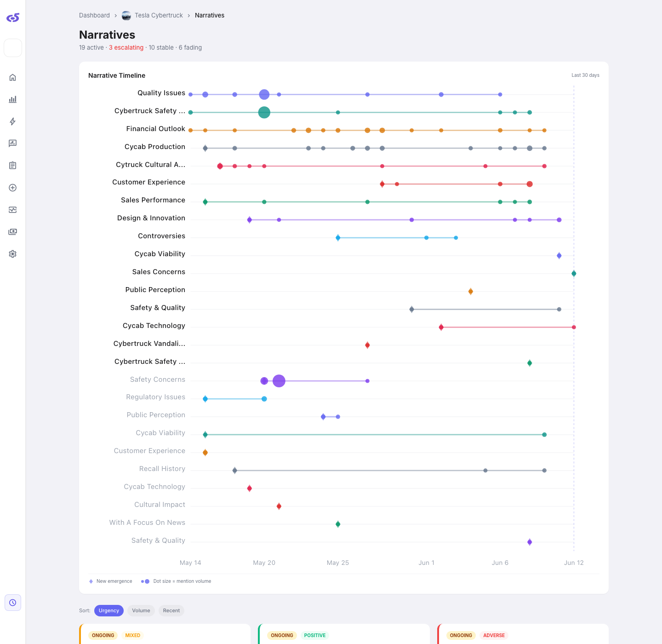662x644 pixels.
Task: Open the Home icon in sidebar
Action: 13,77
